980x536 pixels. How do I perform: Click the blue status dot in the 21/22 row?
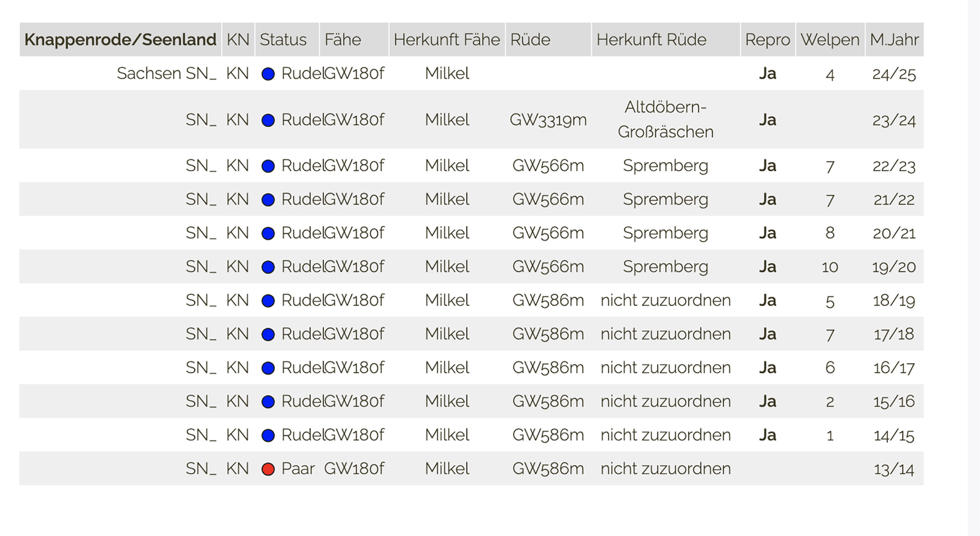268,199
